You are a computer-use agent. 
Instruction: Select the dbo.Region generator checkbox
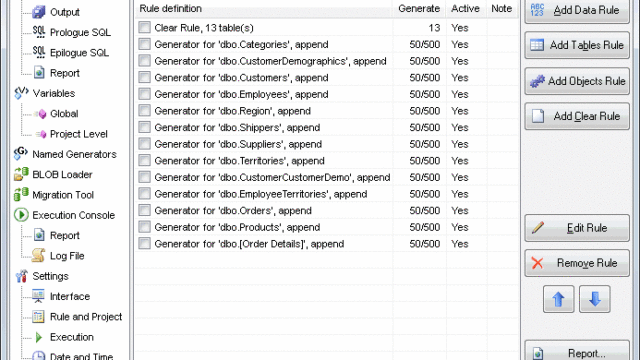click(144, 111)
